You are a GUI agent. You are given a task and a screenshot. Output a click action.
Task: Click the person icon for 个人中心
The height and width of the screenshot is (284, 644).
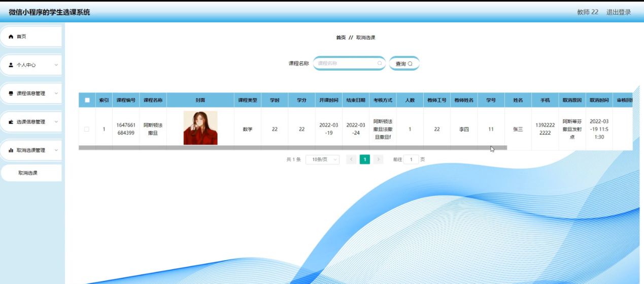11,65
